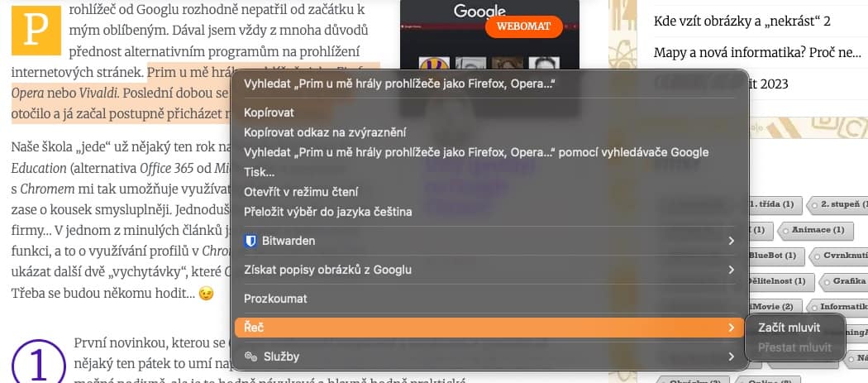Choose Kopírovat odkaz na zvýraznění
The width and height of the screenshot is (868, 383).
tap(326, 132)
